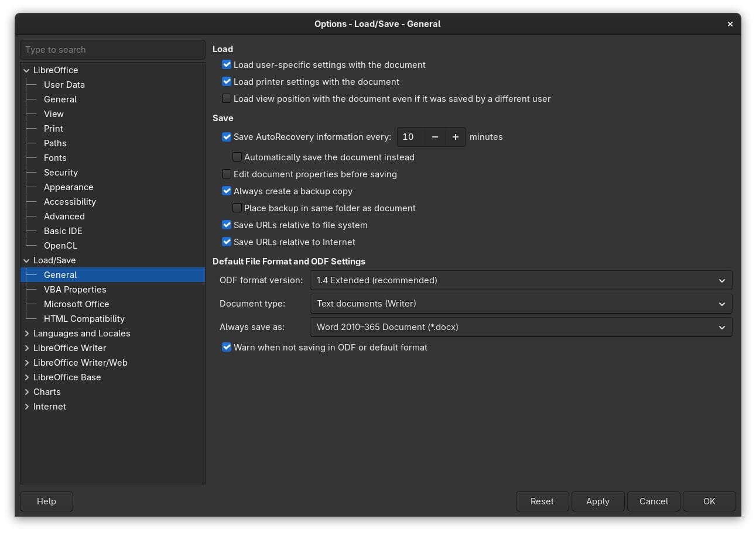Image resolution: width=756 pixels, height=533 pixels.
Task: Expand Languages and Locales section
Action: (x=26, y=333)
